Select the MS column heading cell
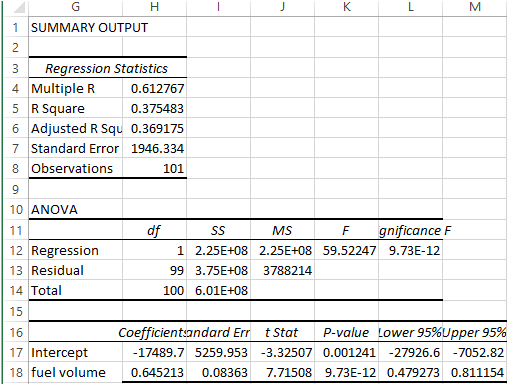This screenshot has height=385, width=508. click(282, 230)
